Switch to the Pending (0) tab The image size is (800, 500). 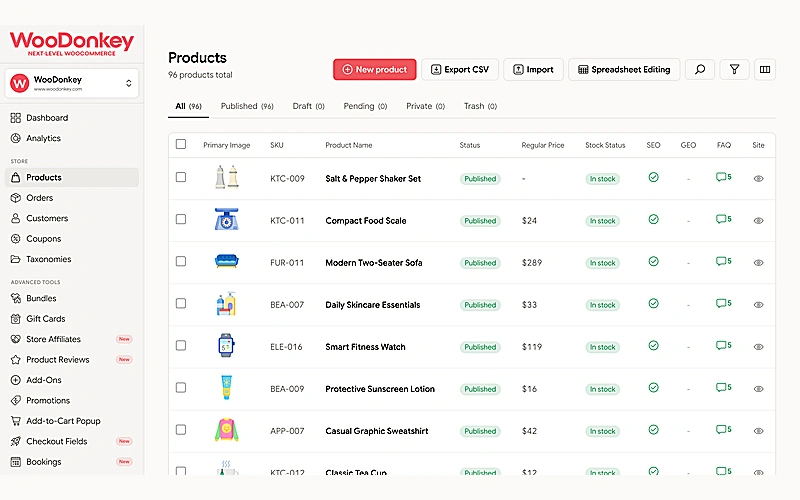click(x=365, y=106)
